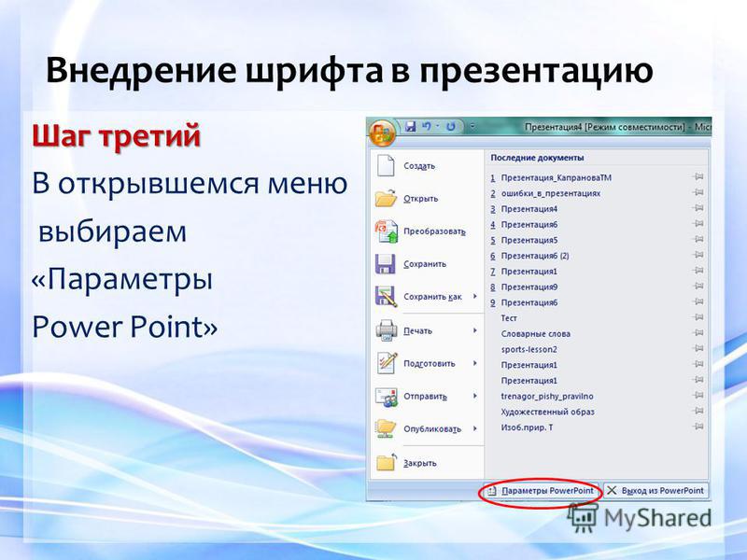Open recent document trenagor_pishy_pravilno
This screenshot has height=560, width=747.
(547, 396)
